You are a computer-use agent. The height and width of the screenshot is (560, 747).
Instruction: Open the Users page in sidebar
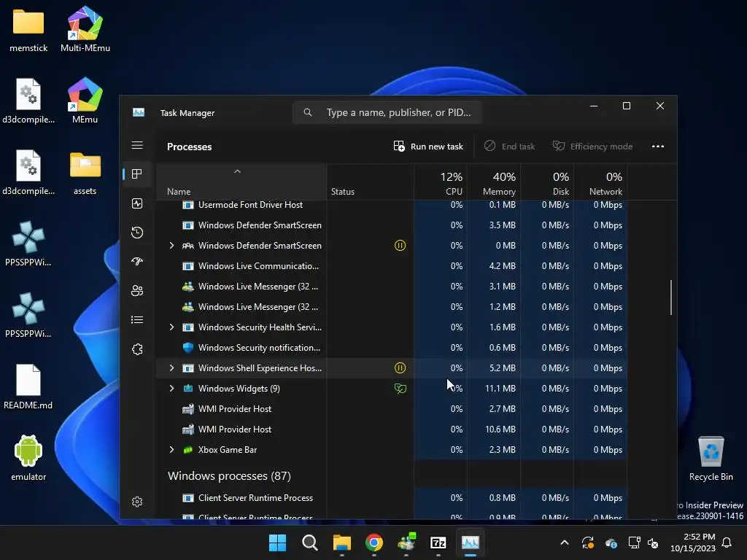tap(137, 290)
